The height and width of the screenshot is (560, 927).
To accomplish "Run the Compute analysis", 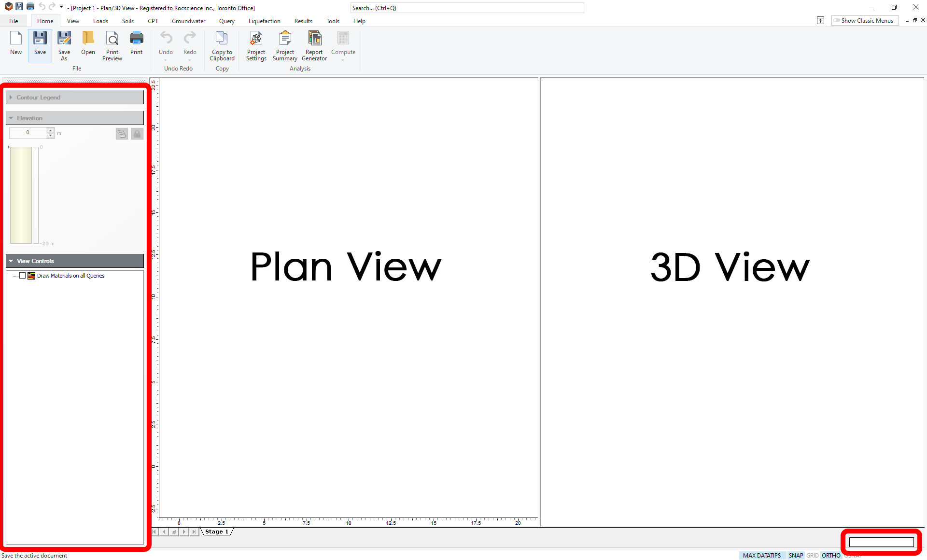I will click(343, 46).
